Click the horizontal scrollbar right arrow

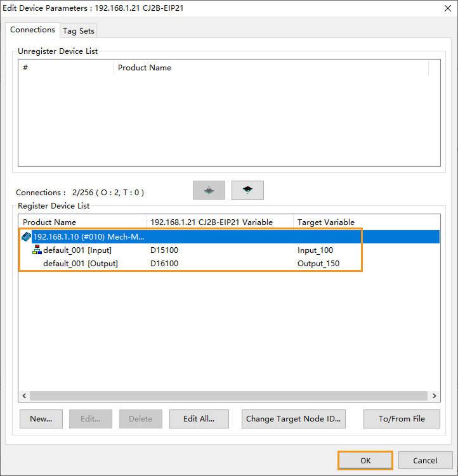tap(434, 396)
